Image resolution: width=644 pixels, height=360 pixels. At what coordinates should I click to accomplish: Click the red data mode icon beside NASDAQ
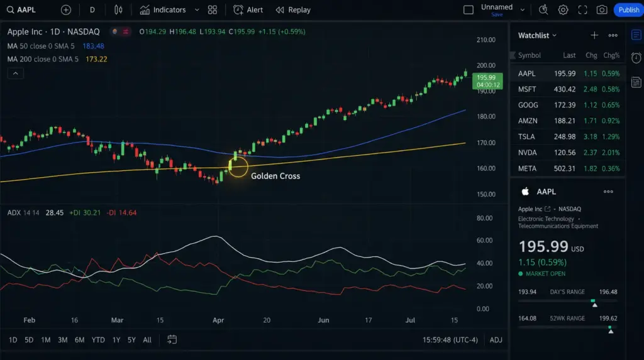click(126, 31)
